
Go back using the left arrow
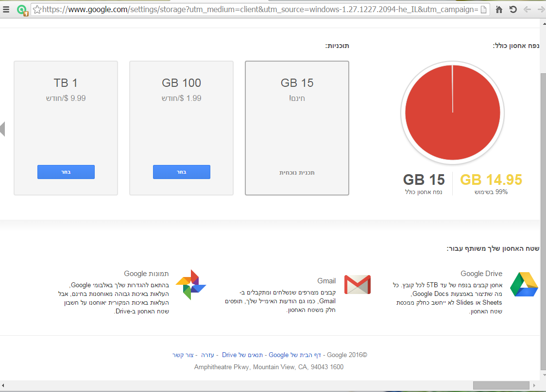527,10
